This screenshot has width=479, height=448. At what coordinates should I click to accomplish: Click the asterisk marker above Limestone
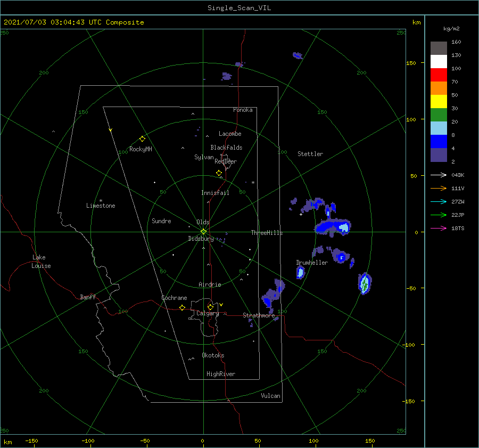pos(101,201)
